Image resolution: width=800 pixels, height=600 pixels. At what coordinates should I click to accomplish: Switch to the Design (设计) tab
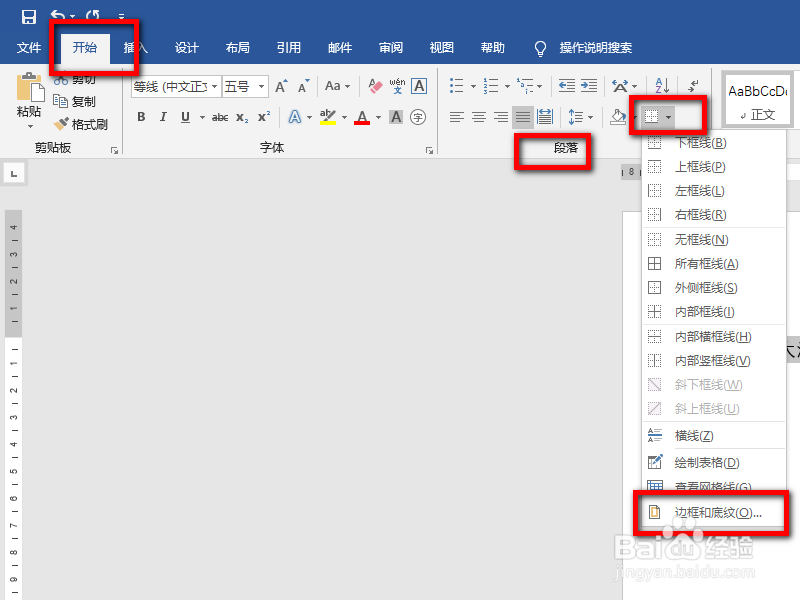187,48
